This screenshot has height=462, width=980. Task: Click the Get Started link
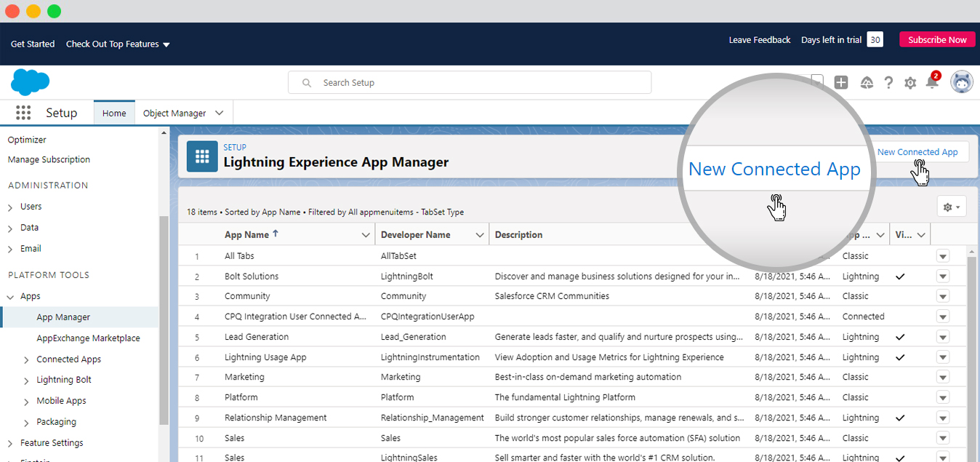(x=33, y=44)
